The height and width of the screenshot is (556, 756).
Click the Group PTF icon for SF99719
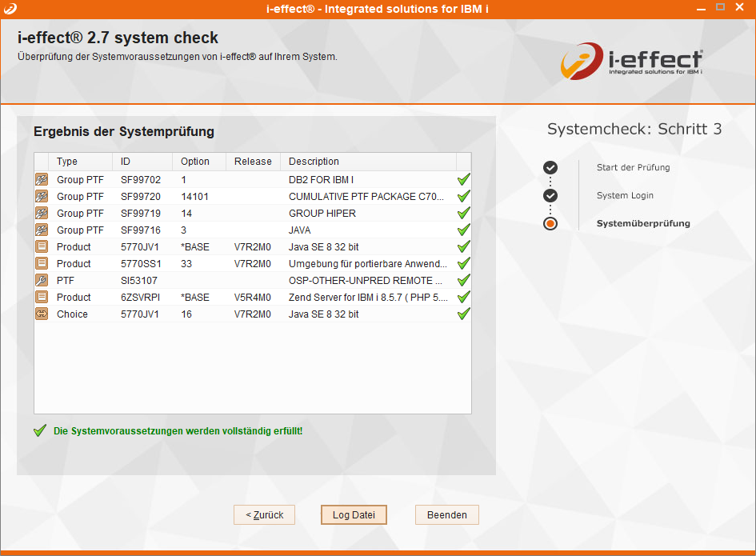pos(42,213)
